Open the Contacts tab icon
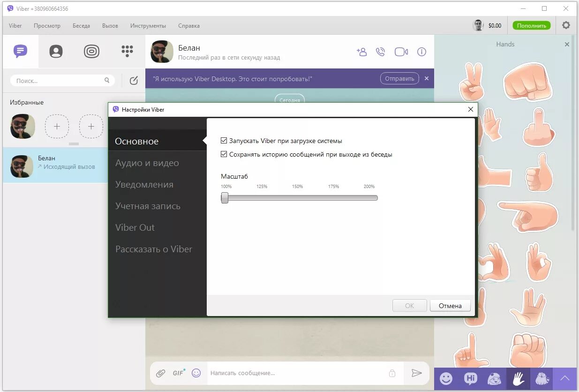Screen dimensions: 579x392 (56, 51)
